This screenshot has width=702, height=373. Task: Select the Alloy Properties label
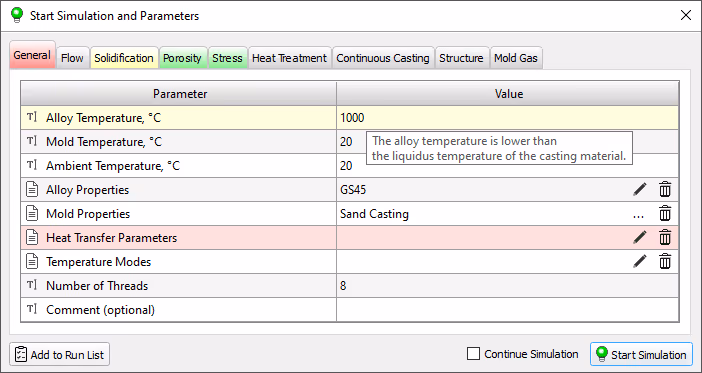pos(87,190)
